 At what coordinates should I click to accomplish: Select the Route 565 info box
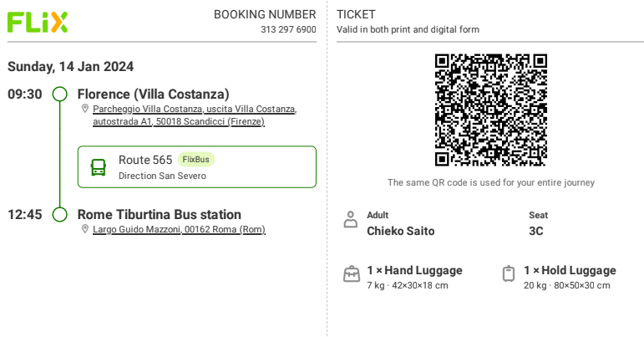197,167
